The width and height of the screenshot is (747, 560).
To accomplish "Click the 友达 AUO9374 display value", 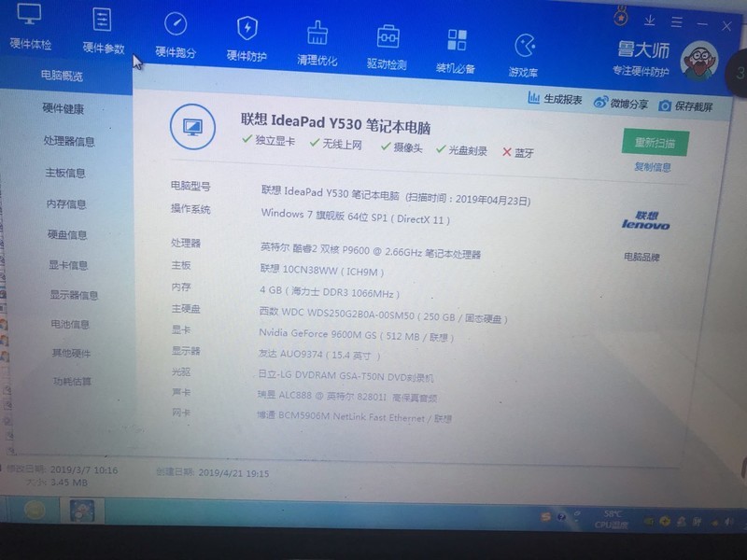I will tap(318, 355).
